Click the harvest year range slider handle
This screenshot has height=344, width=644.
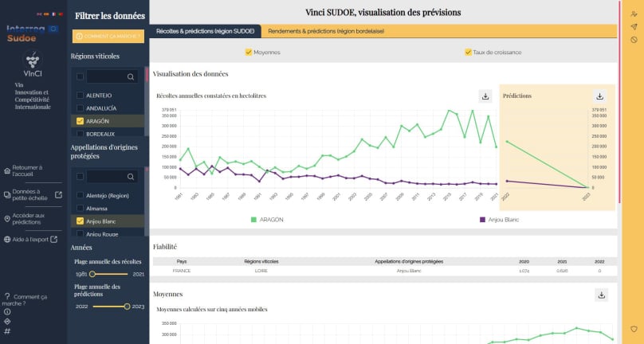tap(92, 274)
